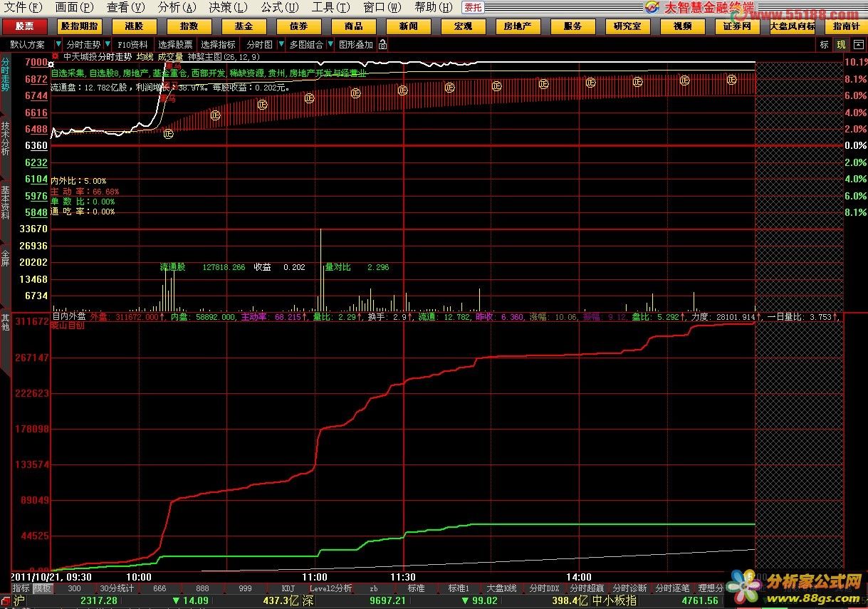Select the 大盘K线 bottom tab
This screenshot has width=868, height=609.
(x=502, y=588)
